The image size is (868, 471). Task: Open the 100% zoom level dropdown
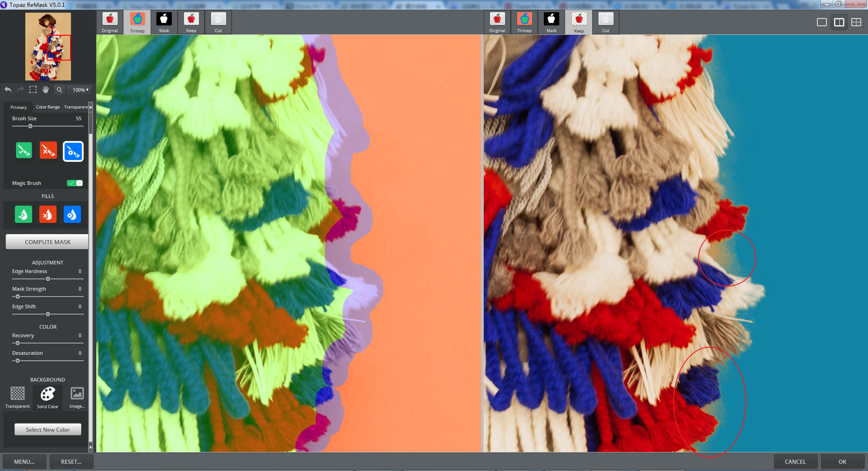click(x=80, y=90)
